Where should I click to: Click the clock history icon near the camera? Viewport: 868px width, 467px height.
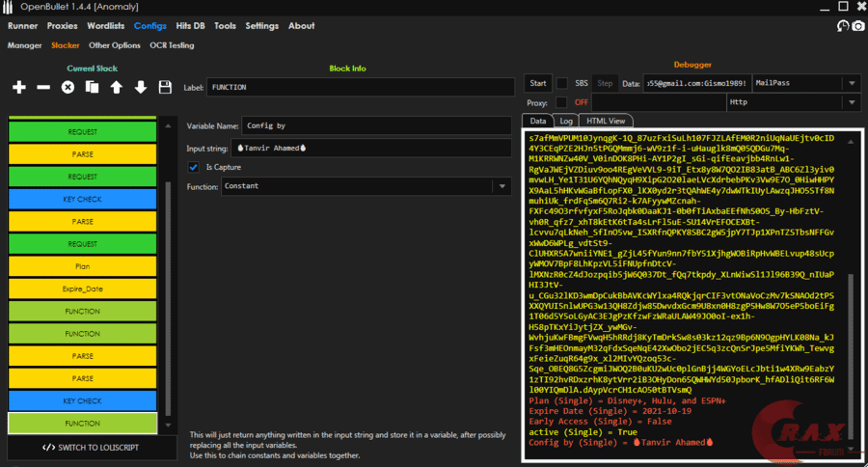(841, 26)
